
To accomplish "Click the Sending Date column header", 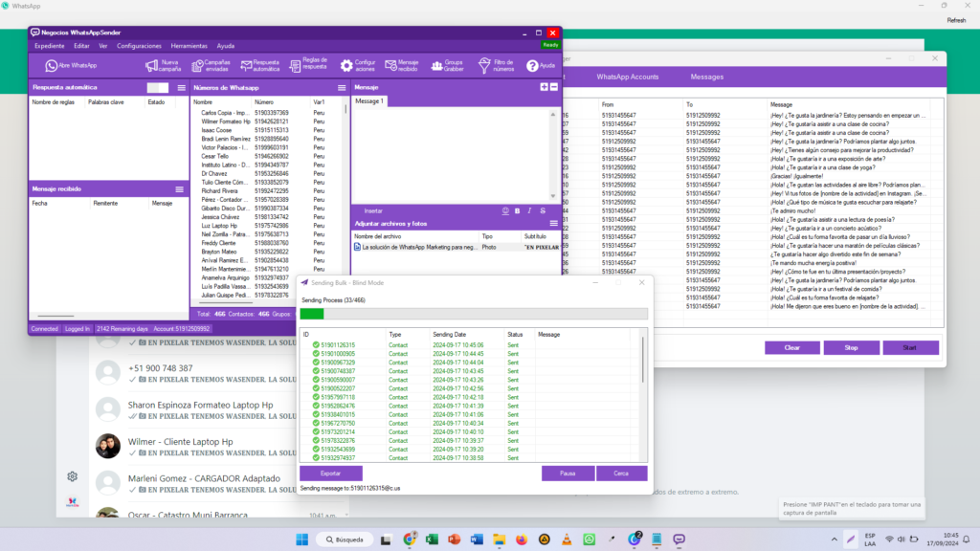I will pos(467,335).
